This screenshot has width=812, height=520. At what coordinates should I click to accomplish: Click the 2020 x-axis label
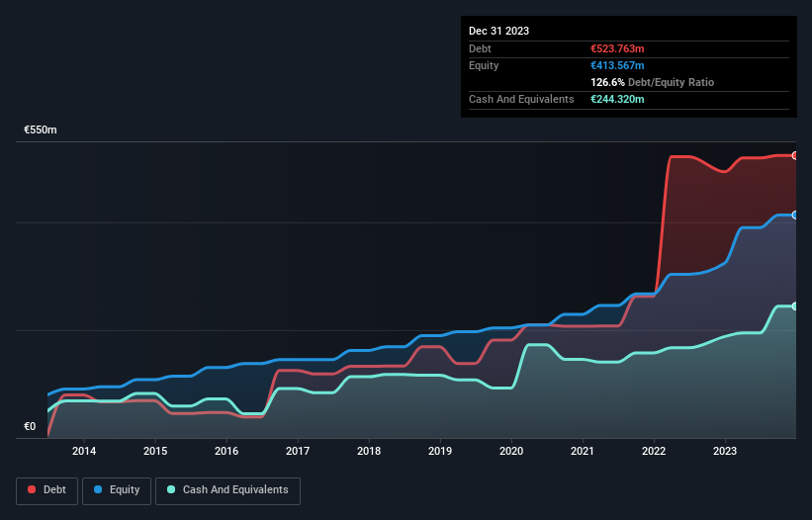[511, 451]
